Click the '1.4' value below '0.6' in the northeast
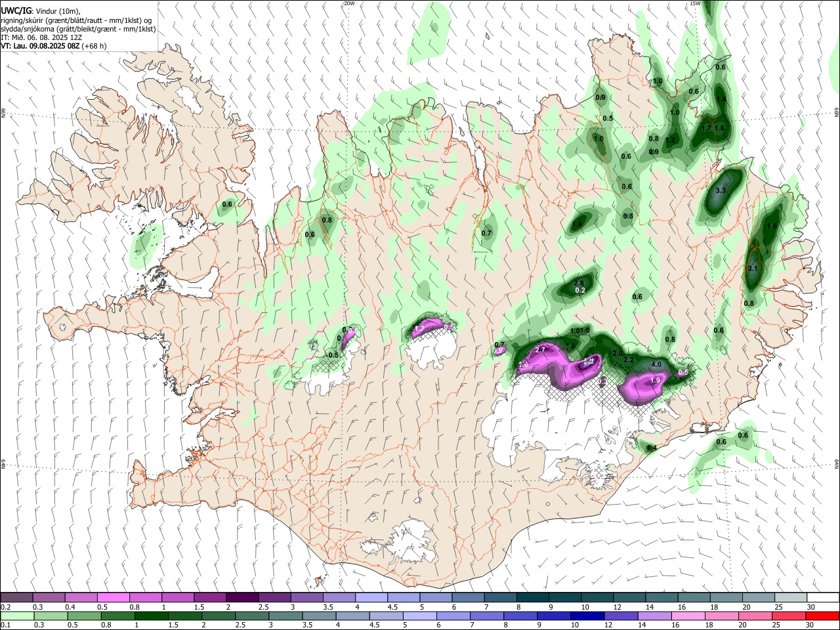 pos(721,99)
